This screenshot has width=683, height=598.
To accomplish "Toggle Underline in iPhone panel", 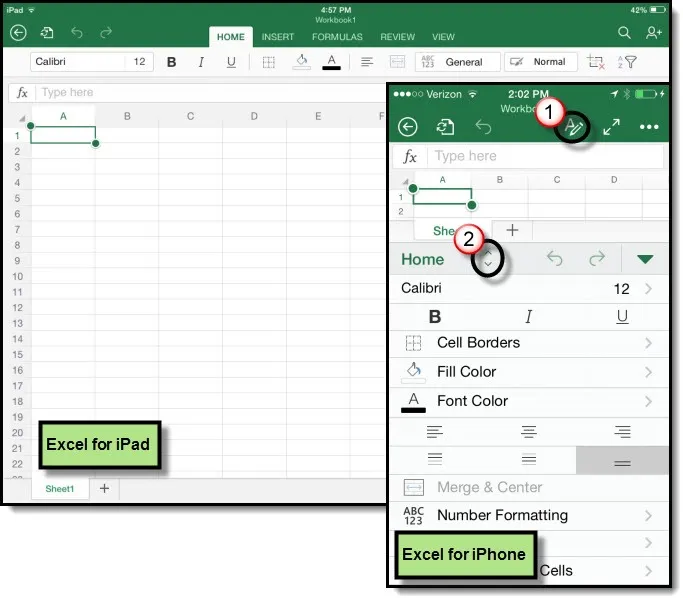I will click(622, 317).
